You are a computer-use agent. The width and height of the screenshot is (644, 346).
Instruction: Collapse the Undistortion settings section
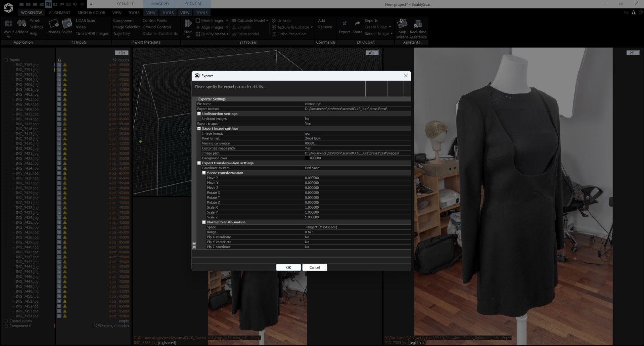point(199,114)
